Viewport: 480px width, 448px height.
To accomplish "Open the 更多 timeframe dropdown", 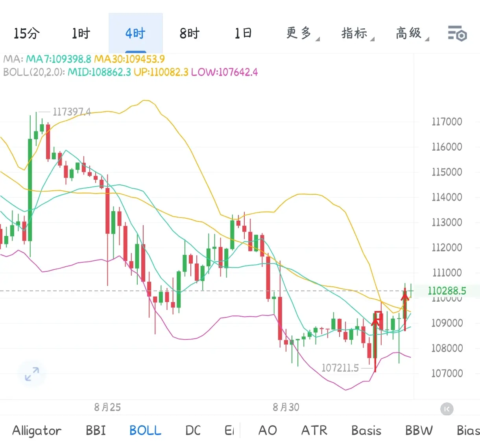I will point(303,33).
